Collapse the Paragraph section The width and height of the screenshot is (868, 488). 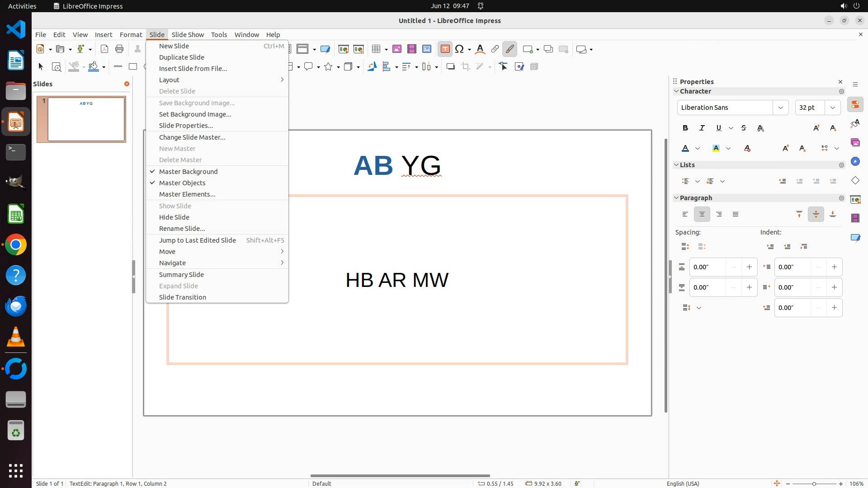676,198
